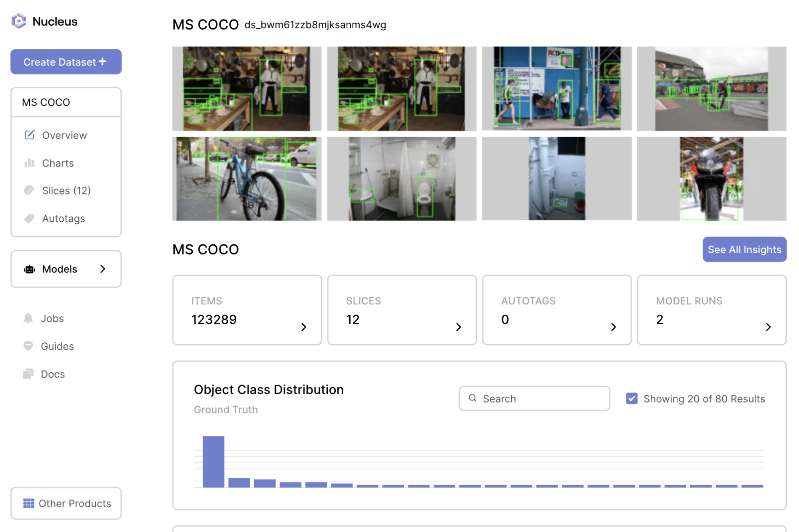Select Overview in the MS COCO menu
The width and height of the screenshot is (799, 532).
pos(64,135)
